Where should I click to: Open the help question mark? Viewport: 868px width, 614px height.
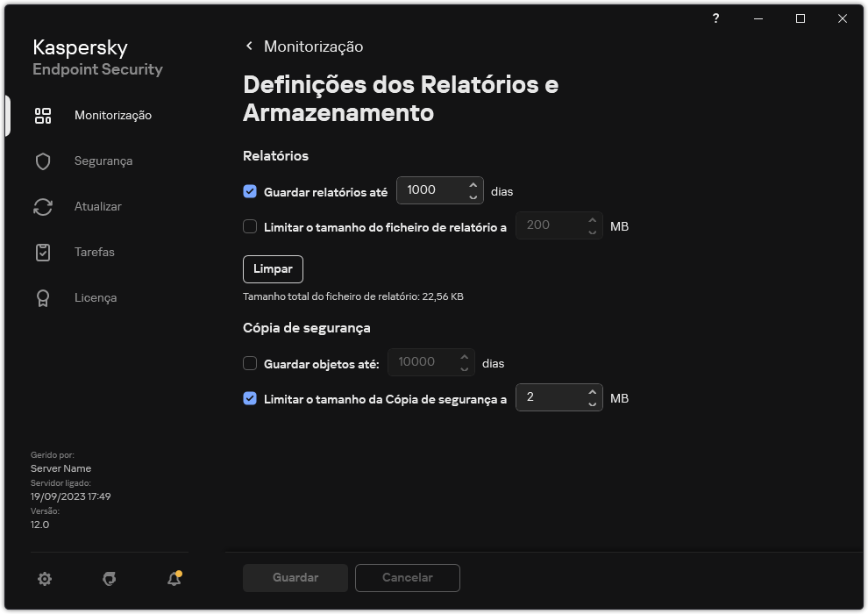(715, 18)
